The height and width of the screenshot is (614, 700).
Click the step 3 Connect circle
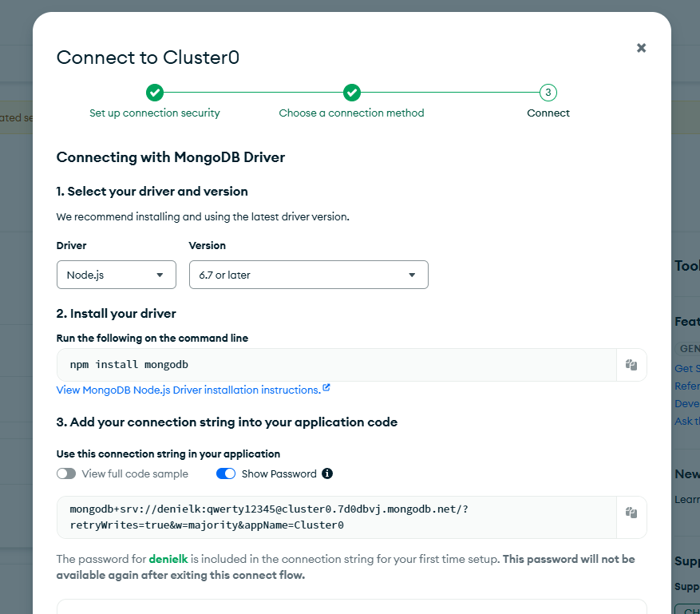548,93
